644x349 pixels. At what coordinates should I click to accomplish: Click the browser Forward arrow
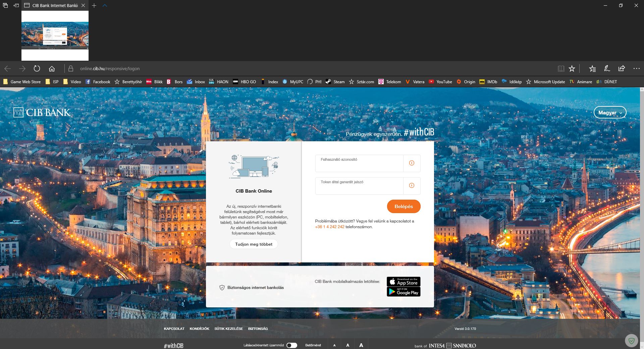[22, 68]
